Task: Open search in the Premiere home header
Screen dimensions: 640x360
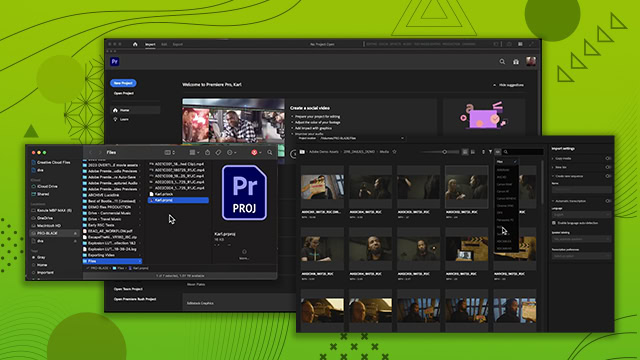Action: coord(502,62)
